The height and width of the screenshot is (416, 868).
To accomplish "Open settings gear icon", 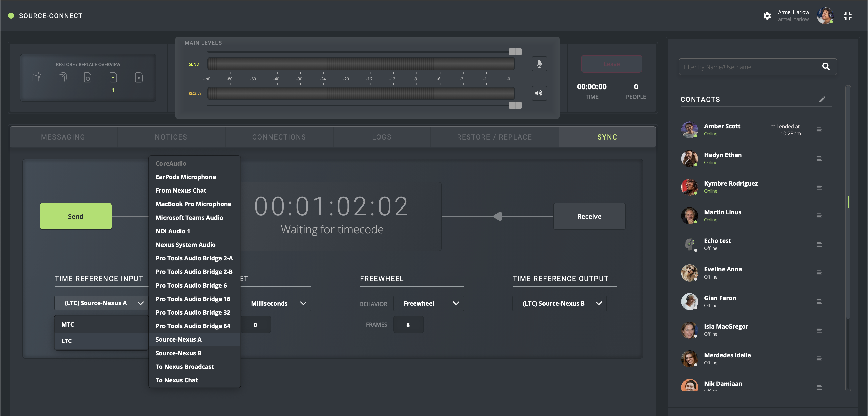I will point(767,16).
